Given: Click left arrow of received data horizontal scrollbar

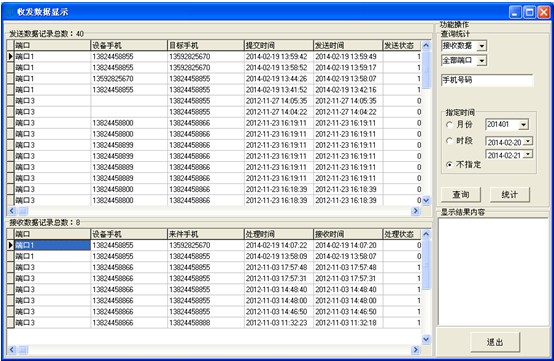Looking at the screenshot, I should [12, 350].
